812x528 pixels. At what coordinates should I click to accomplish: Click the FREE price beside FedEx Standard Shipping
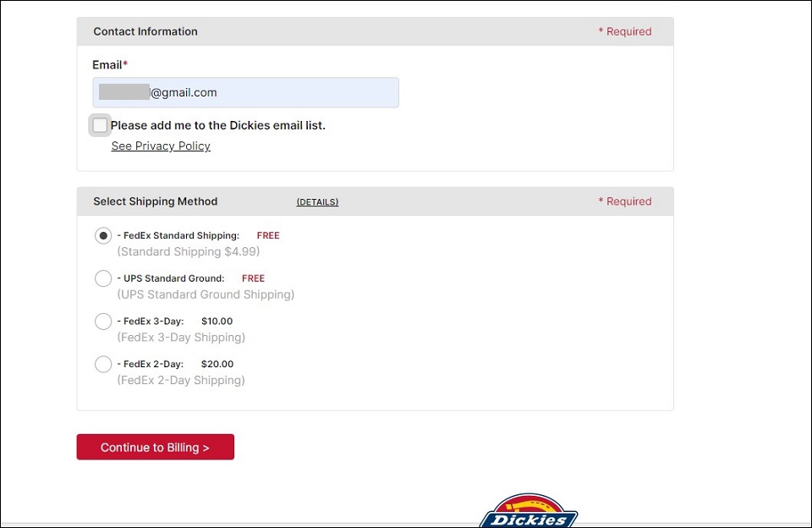tap(268, 236)
